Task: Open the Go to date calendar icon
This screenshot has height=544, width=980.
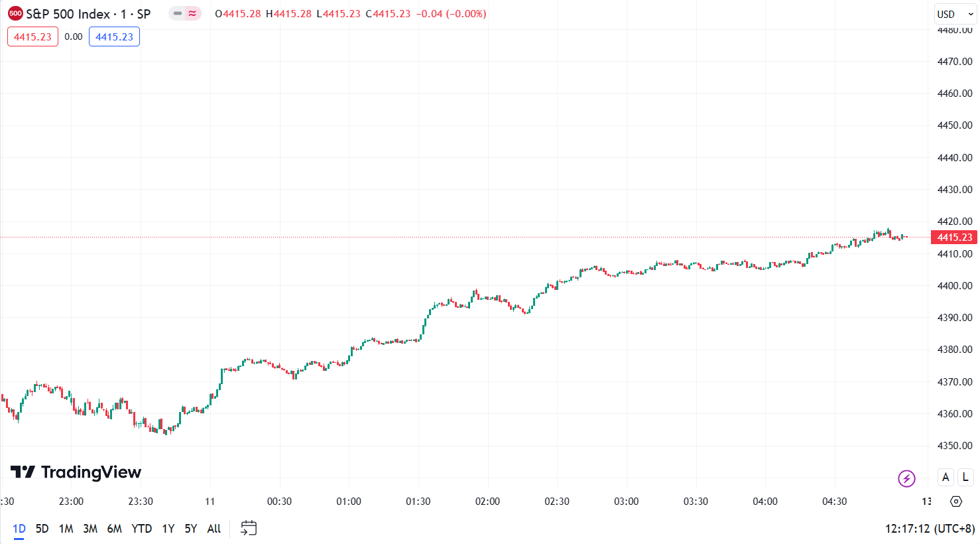Action: 249,528
